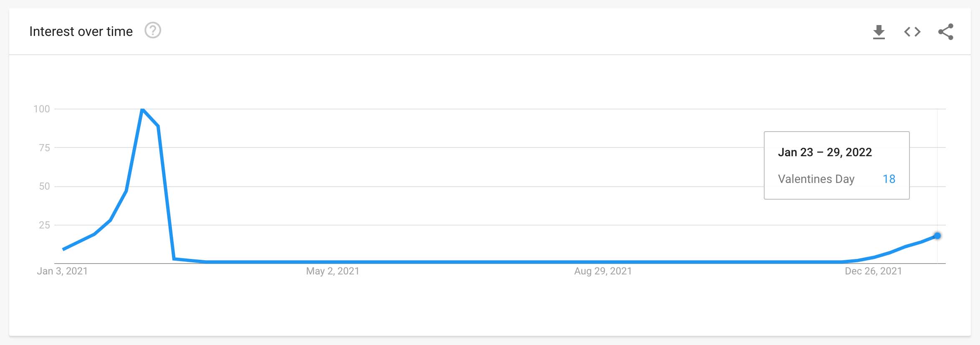Image resolution: width=980 pixels, height=345 pixels.
Task: Open the embed code icon
Action: [912, 32]
